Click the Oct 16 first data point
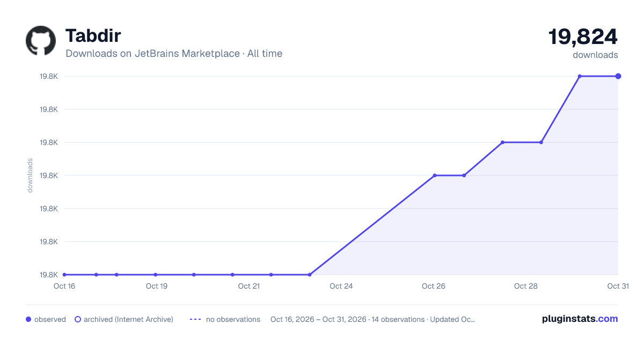The height and width of the screenshot is (338, 644). pos(64,275)
